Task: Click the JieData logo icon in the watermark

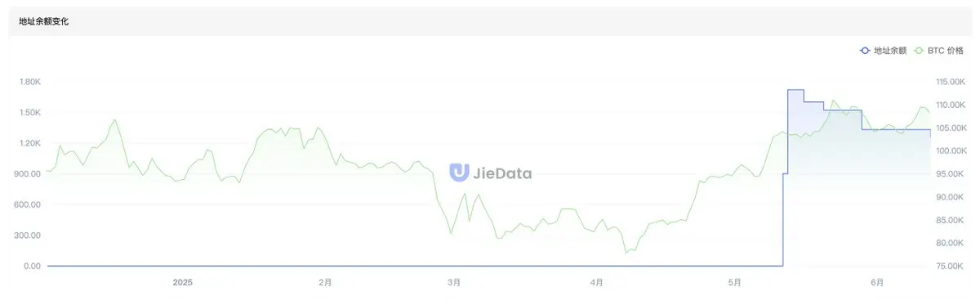Action: [x=458, y=173]
